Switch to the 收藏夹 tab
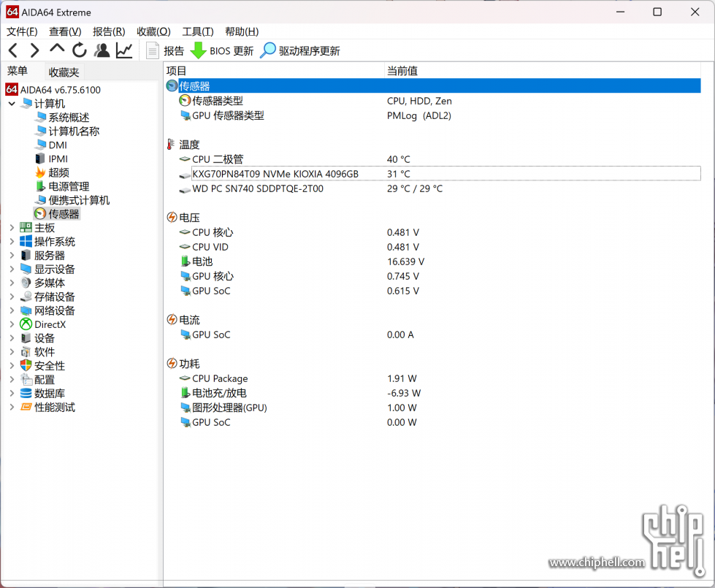The image size is (715, 588). 64,72
